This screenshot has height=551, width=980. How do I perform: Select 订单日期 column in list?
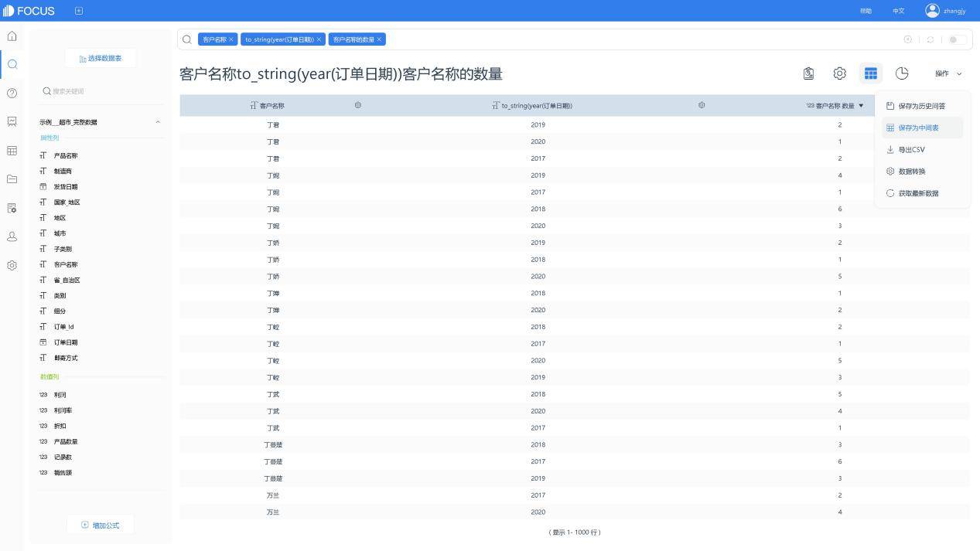click(x=66, y=342)
